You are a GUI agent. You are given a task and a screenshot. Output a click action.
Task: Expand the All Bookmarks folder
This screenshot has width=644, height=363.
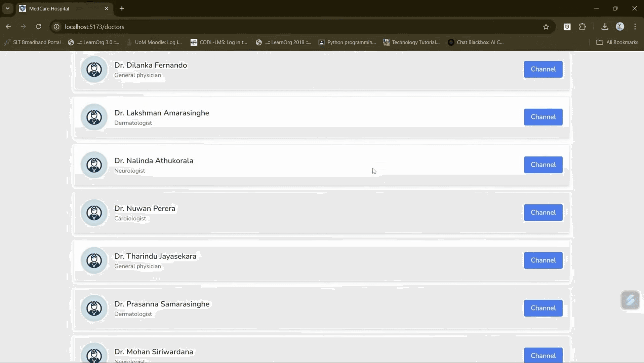coord(618,42)
